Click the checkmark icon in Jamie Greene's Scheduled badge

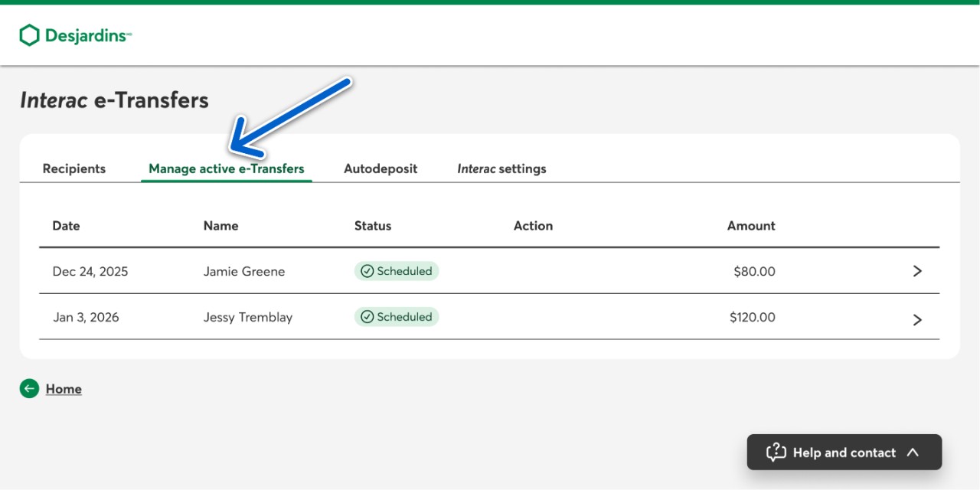pyautogui.click(x=367, y=271)
